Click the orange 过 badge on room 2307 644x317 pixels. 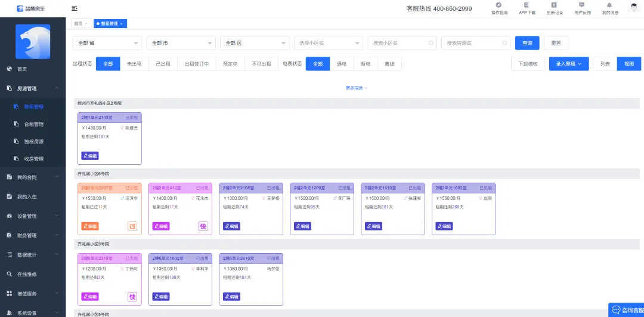pyautogui.click(x=132, y=226)
